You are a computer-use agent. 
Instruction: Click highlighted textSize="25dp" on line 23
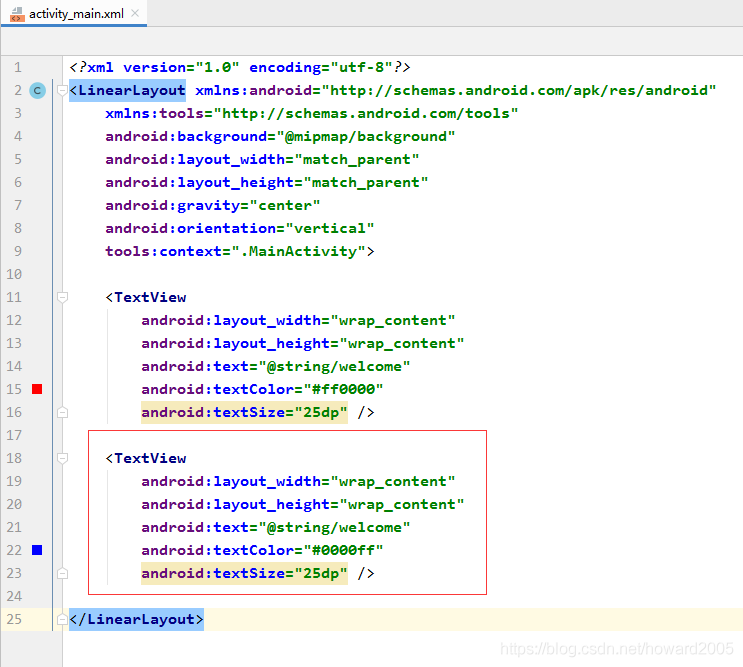click(x=245, y=573)
